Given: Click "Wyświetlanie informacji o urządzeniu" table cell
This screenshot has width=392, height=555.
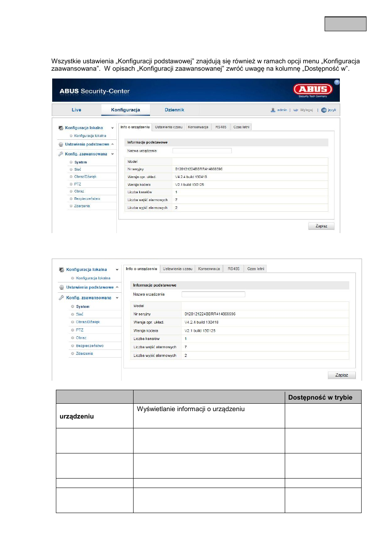Looking at the screenshot, I should click(191, 409).
